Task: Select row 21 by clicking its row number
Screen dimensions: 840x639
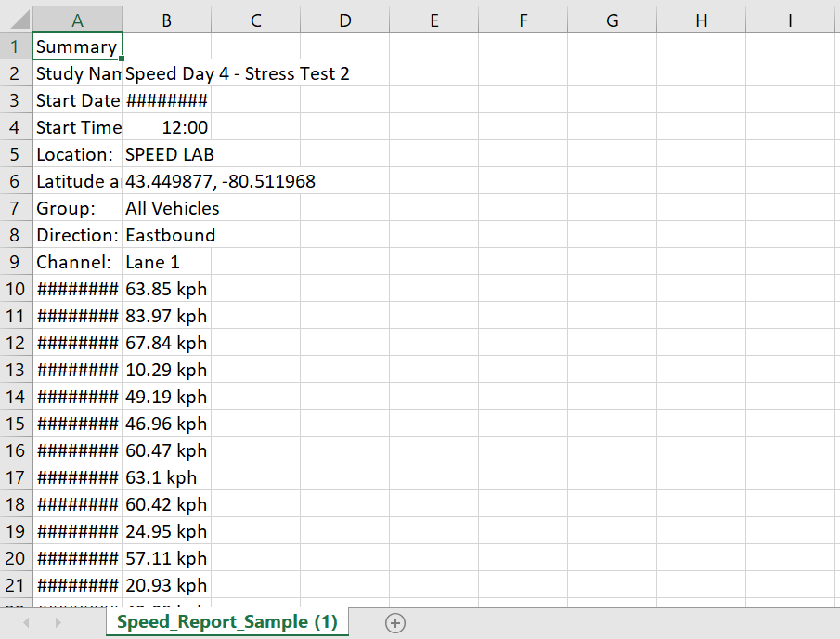Action: tap(15, 585)
